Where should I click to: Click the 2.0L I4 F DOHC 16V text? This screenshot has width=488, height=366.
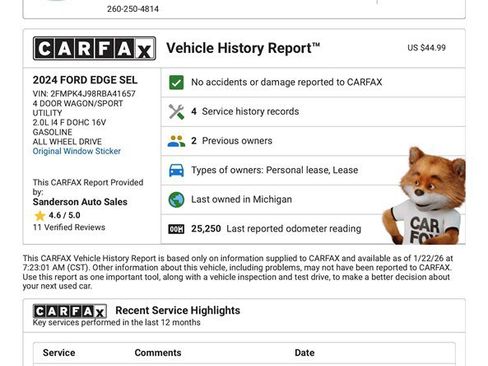pyautogui.click(x=69, y=123)
